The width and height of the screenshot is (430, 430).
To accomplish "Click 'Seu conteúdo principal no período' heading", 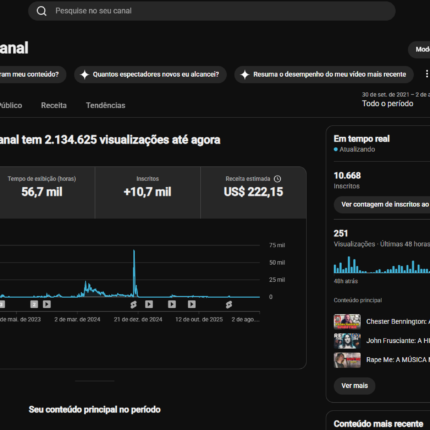I will 95,409.
